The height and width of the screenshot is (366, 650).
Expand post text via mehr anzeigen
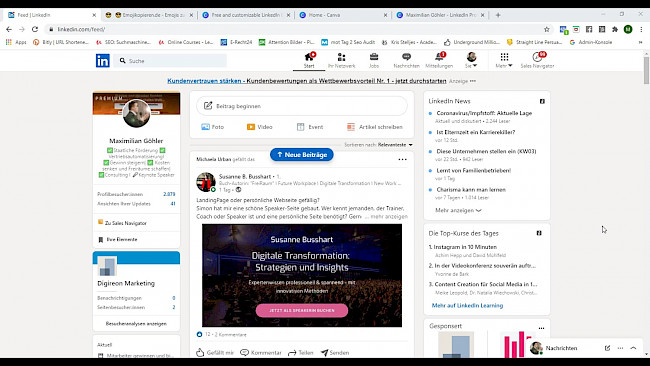(389, 216)
